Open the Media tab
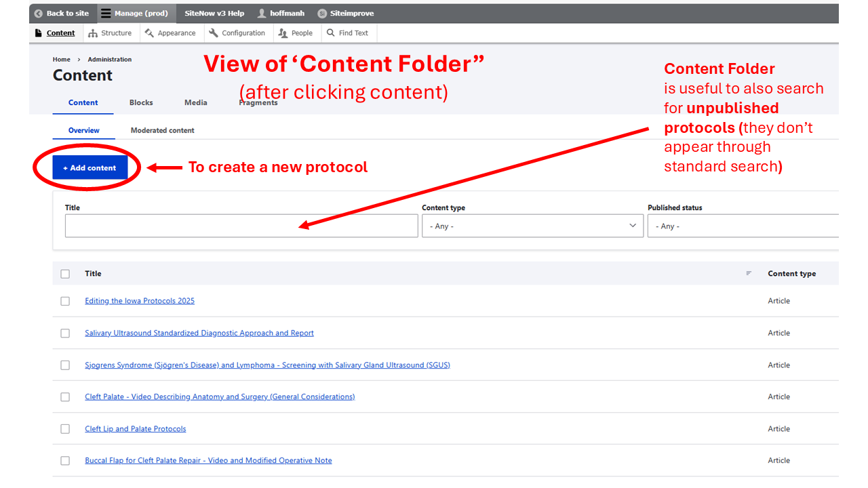The width and height of the screenshot is (868, 488). click(x=195, y=102)
